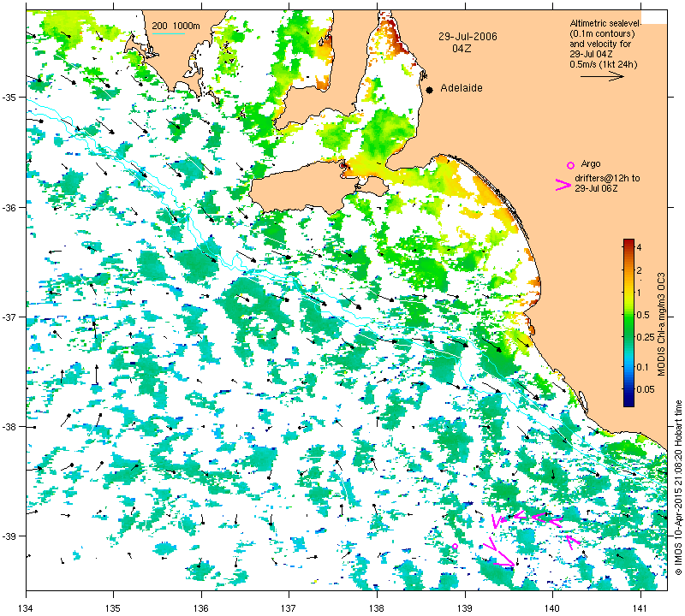Click the dark blue bottom of chlorophyll colorbar

tap(628, 403)
